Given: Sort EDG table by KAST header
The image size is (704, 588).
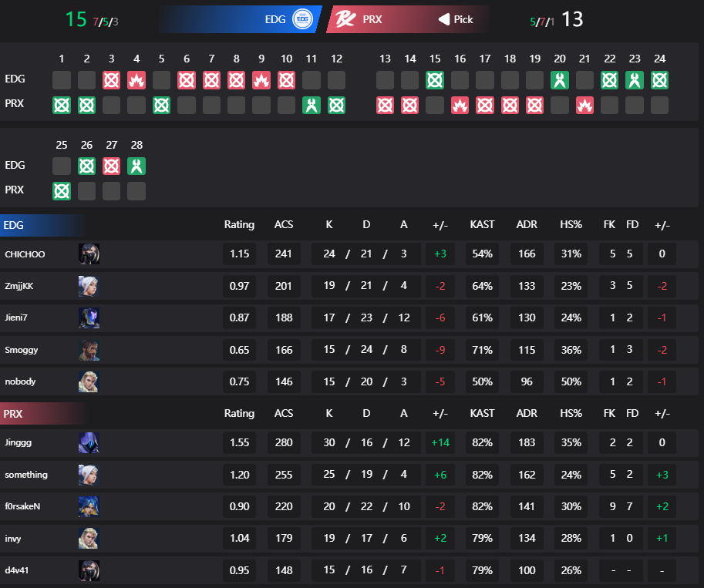Looking at the screenshot, I should pos(482,225).
